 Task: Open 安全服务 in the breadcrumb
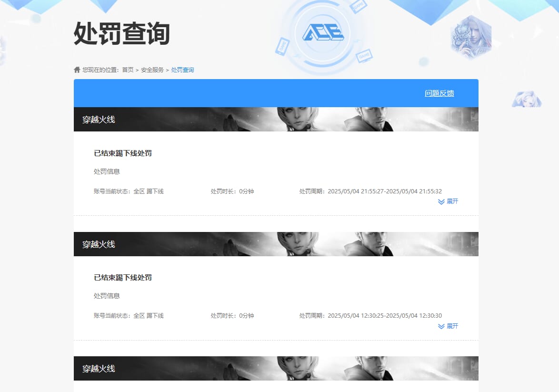(x=152, y=70)
